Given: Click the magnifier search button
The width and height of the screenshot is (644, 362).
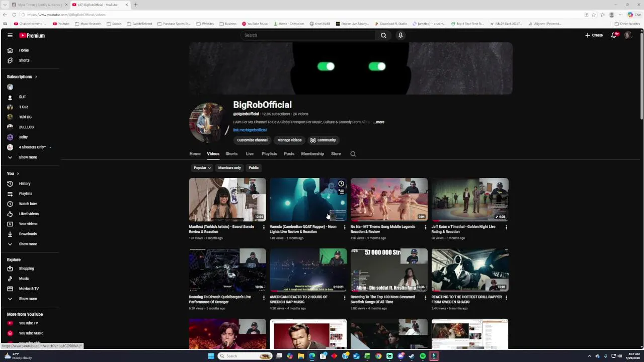Looking at the screenshot, I should 383,35.
